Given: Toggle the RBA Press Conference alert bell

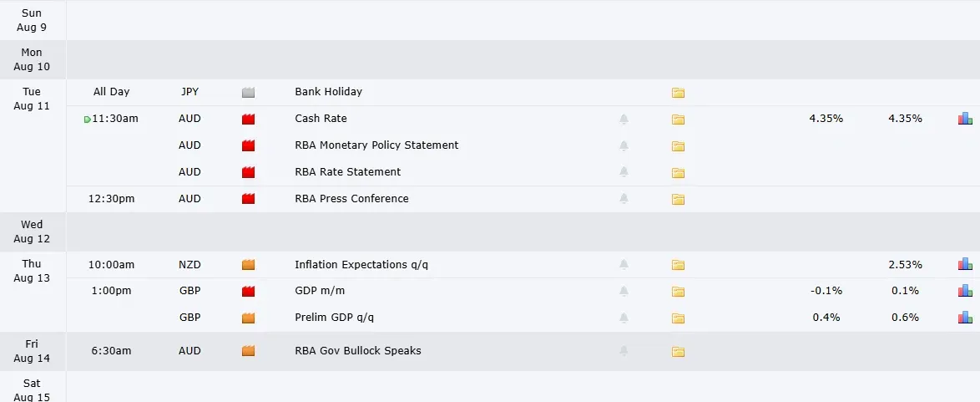Looking at the screenshot, I should click(624, 199).
